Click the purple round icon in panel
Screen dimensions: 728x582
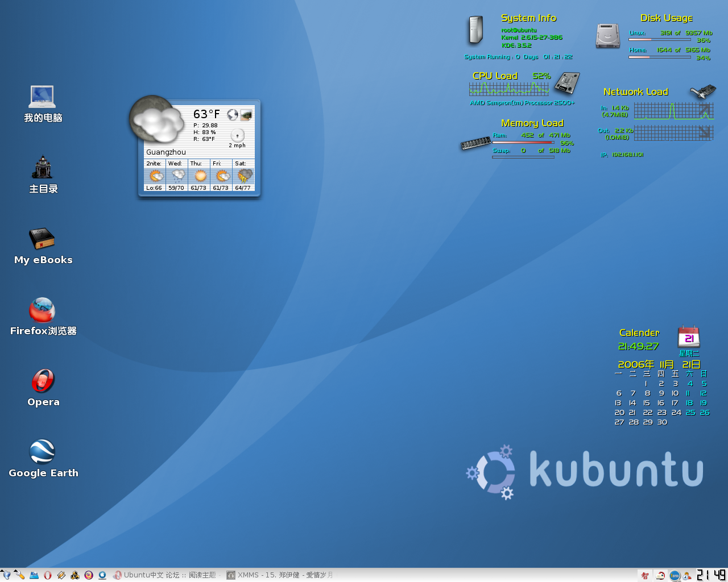coord(89,575)
